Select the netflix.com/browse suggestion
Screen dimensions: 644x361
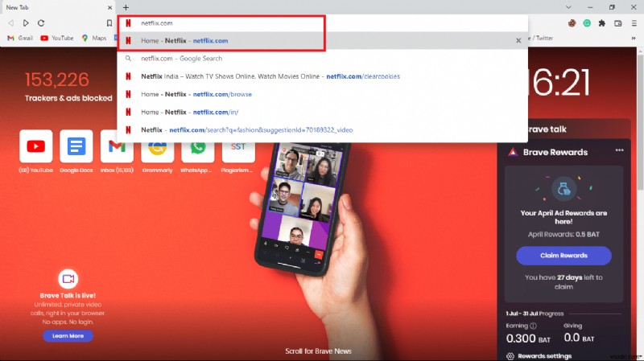point(323,94)
